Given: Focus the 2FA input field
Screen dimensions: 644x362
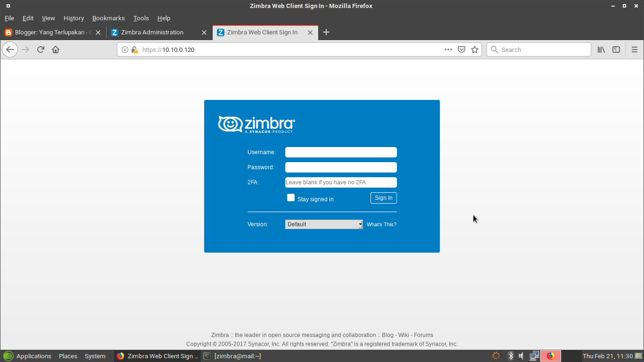Looking at the screenshot, I should [341, 182].
